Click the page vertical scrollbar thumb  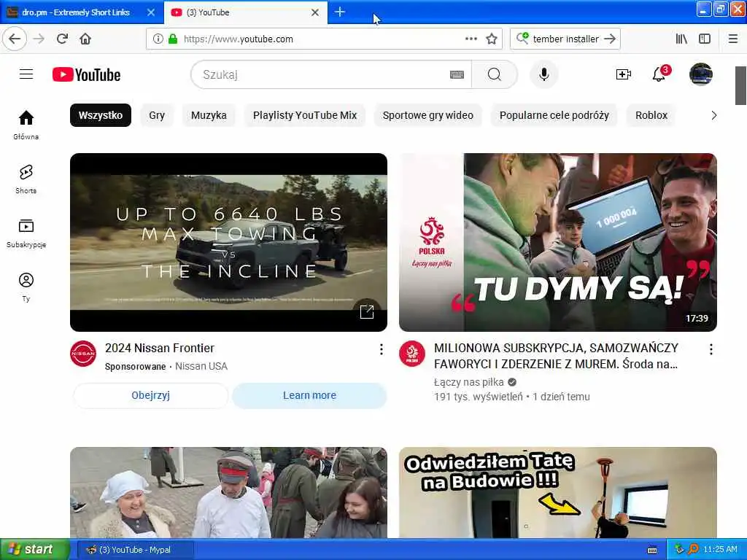point(740,86)
